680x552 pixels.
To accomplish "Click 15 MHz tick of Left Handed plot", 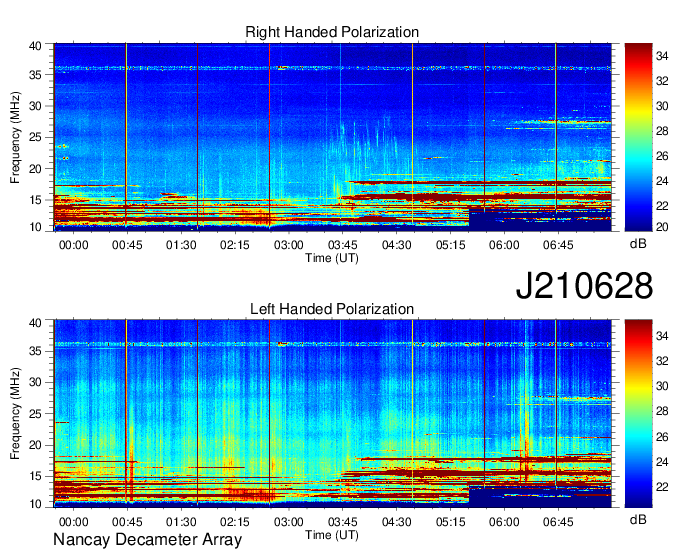I will point(35,476).
